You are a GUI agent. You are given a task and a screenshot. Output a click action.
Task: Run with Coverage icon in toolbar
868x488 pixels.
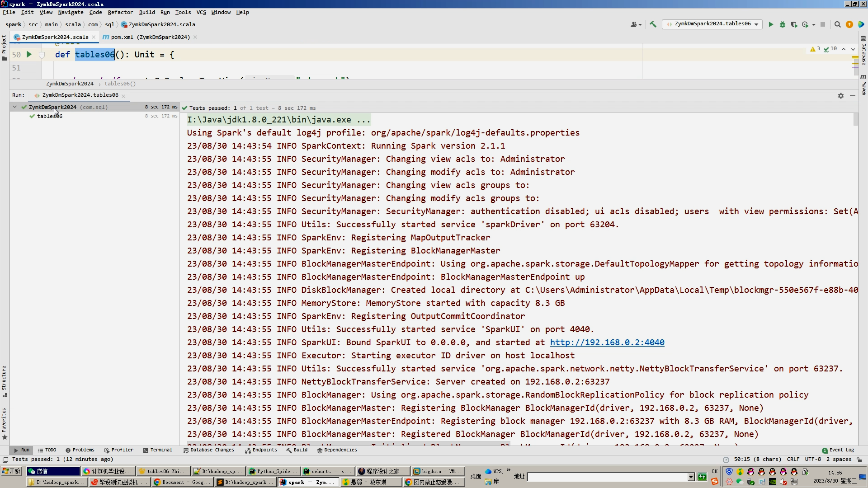pyautogui.click(x=794, y=24)
